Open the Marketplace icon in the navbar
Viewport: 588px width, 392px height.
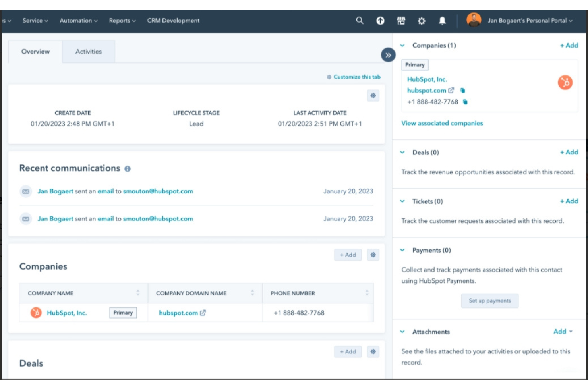pyautogui.click(x=401, y=21)
